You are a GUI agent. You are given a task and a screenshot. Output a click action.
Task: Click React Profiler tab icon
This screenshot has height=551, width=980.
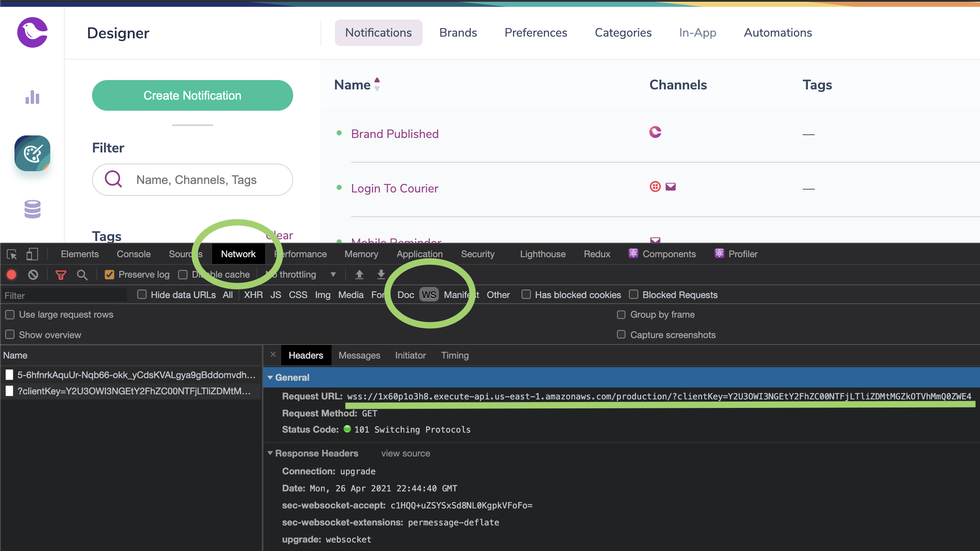(x=719, y=253)
